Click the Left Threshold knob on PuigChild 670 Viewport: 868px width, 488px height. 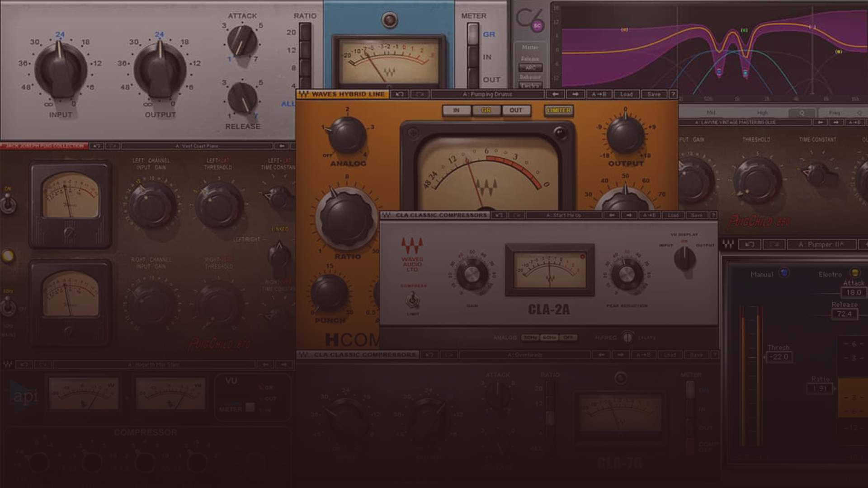click(220, 205)
